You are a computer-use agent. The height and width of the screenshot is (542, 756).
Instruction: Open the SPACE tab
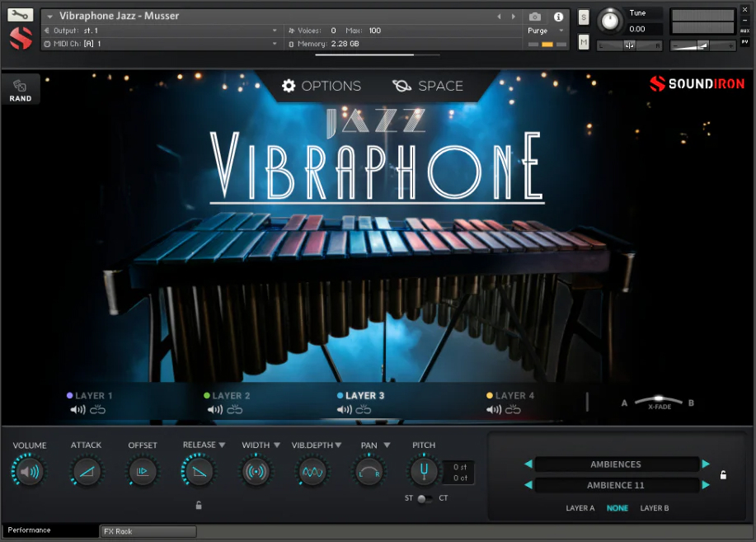tap(428, 86)
